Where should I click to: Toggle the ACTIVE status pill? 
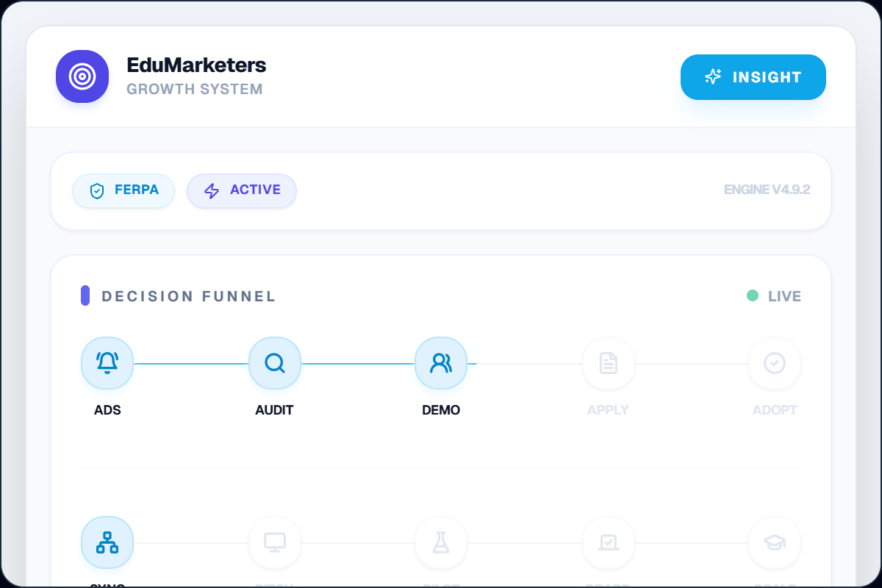point(241,190)
